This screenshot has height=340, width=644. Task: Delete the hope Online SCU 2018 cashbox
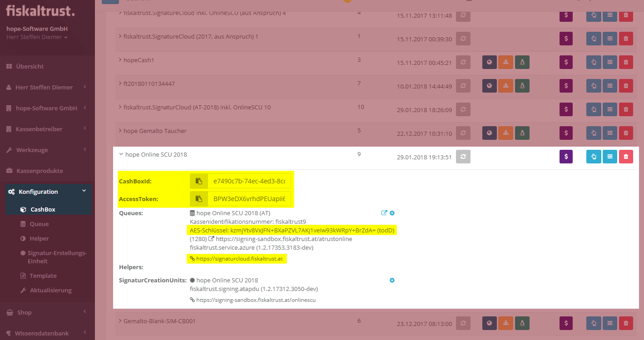click(x=626, y=157)
